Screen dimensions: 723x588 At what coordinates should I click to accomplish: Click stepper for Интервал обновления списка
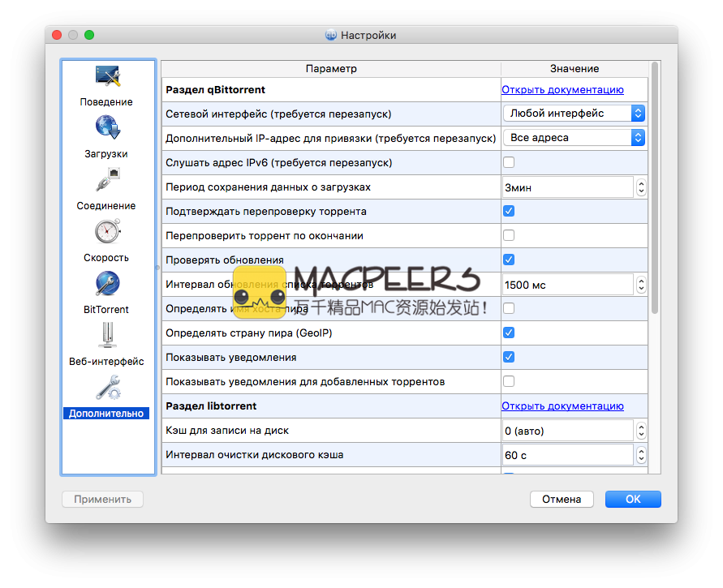point(641,285)
